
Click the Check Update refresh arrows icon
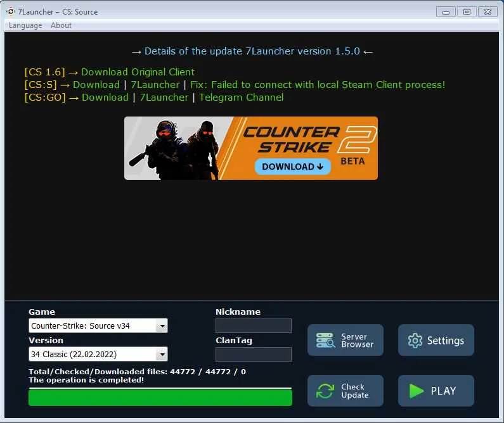coord(325,391)
